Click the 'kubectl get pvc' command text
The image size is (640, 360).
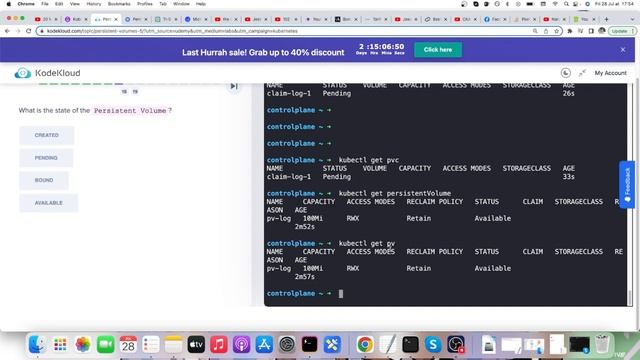pos(369,160)
